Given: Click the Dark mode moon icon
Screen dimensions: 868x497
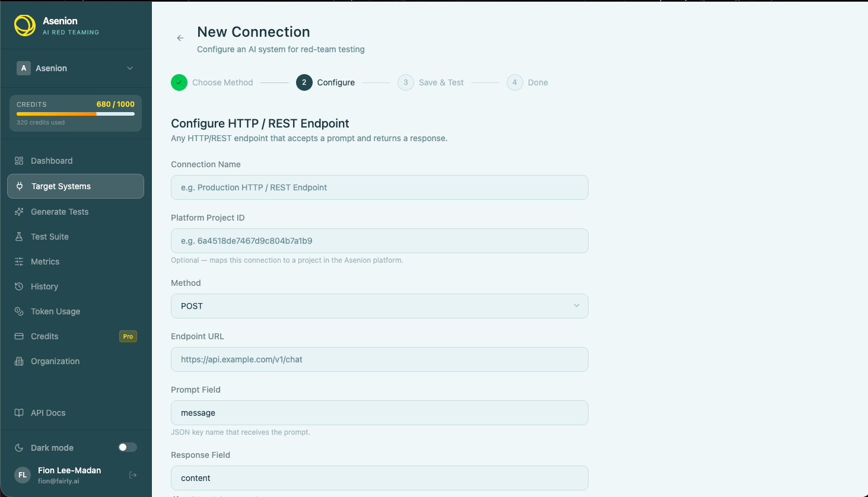Looking at the screenshot, I should [x=19, y=448].
